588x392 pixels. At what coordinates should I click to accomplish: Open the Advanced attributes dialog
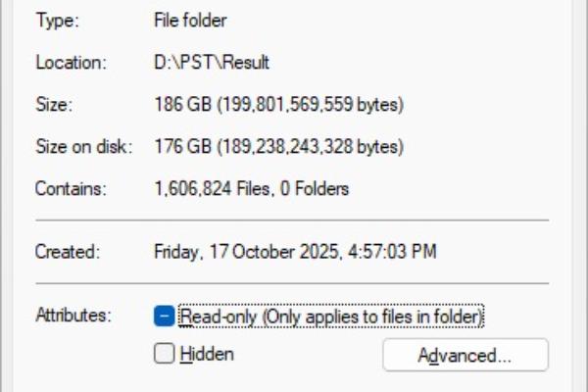coord(465,355)
